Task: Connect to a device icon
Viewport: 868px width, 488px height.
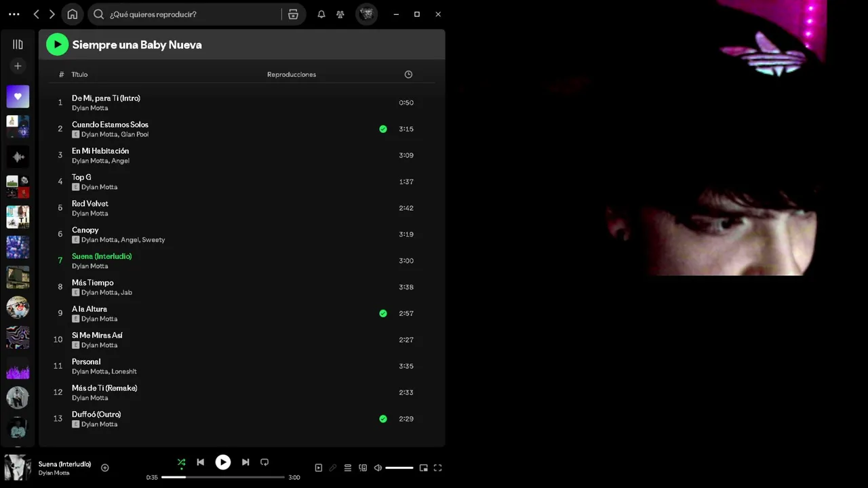Action: pos(363,468)
